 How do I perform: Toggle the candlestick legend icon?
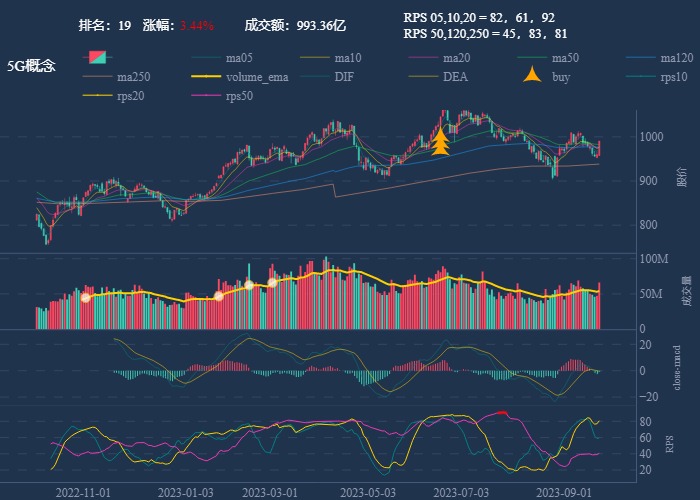click(97, 57)
